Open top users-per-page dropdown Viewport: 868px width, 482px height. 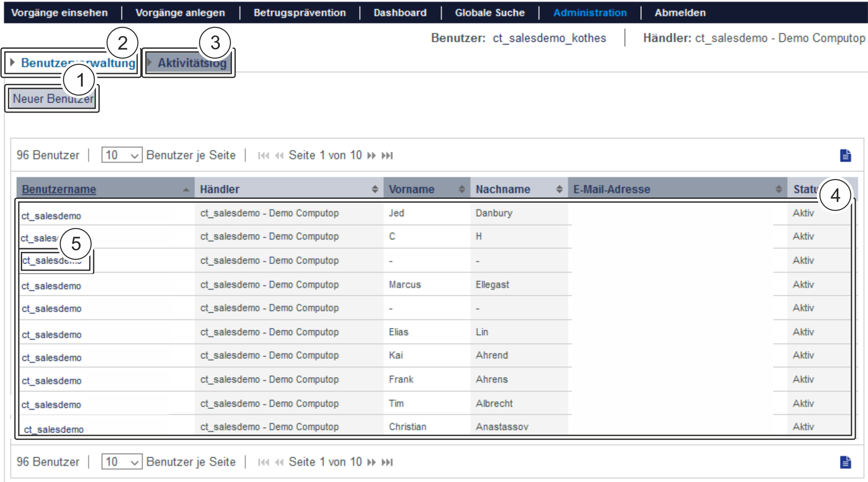pyautogui.click(x=122, y=155)
